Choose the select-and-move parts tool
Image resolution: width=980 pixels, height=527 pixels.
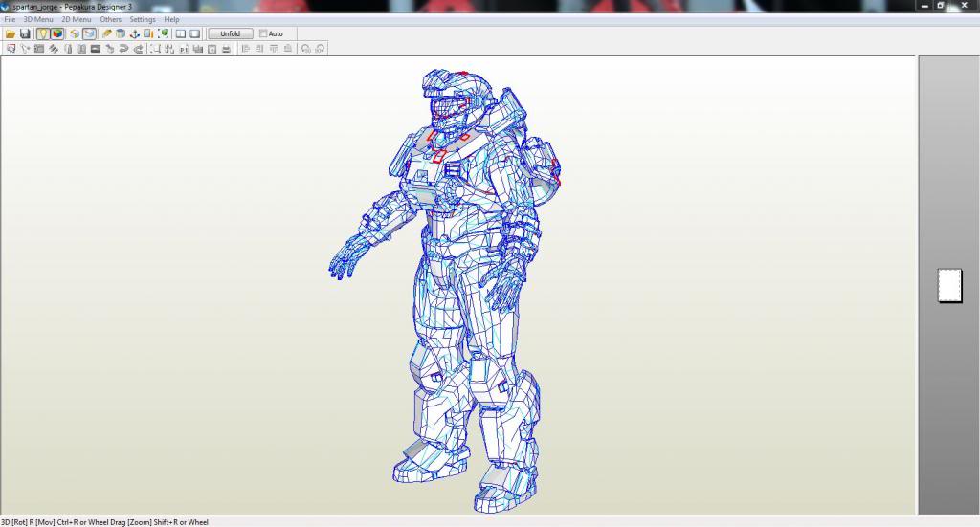click(x=11, y=49)
